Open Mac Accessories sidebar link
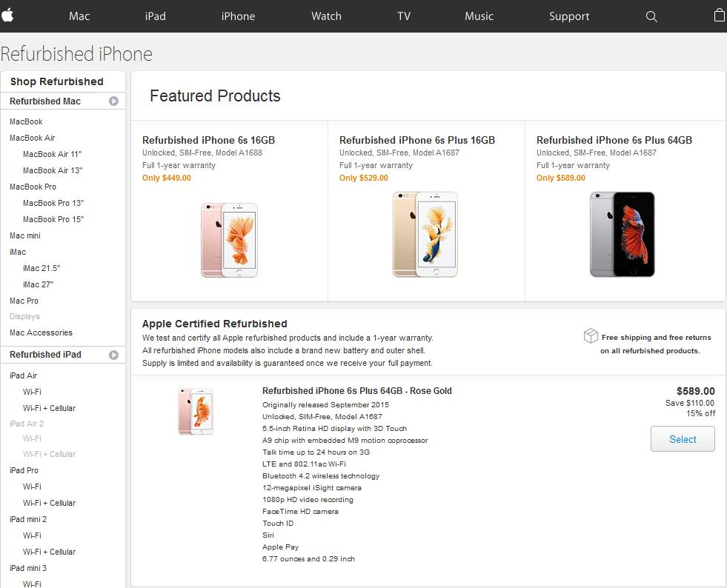This screenshot has height=588, width=727. click(x=42, y=333)
